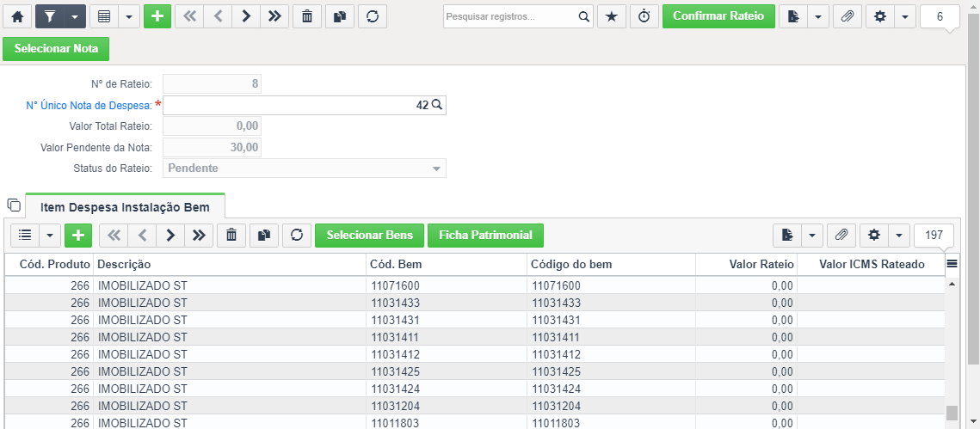Click the grid scrollbar up arrow
Image resolution: width=980 pixels, height=429 pixels.
952,284
